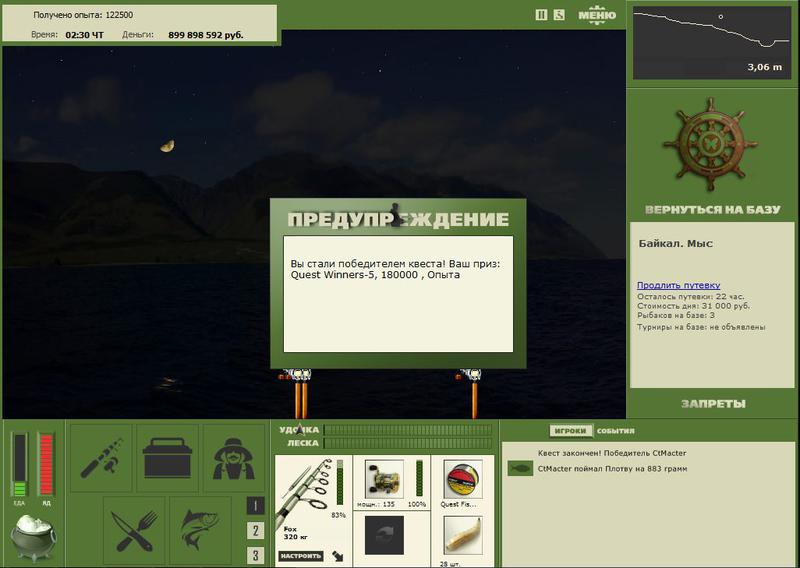
Task: Click the empty dark hook slot
Action: coord(384,535)
